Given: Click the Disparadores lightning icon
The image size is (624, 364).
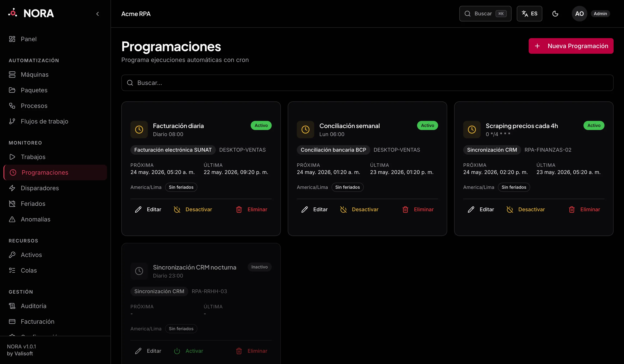Looking at the screenshot, I should click(x=12, y=188).
